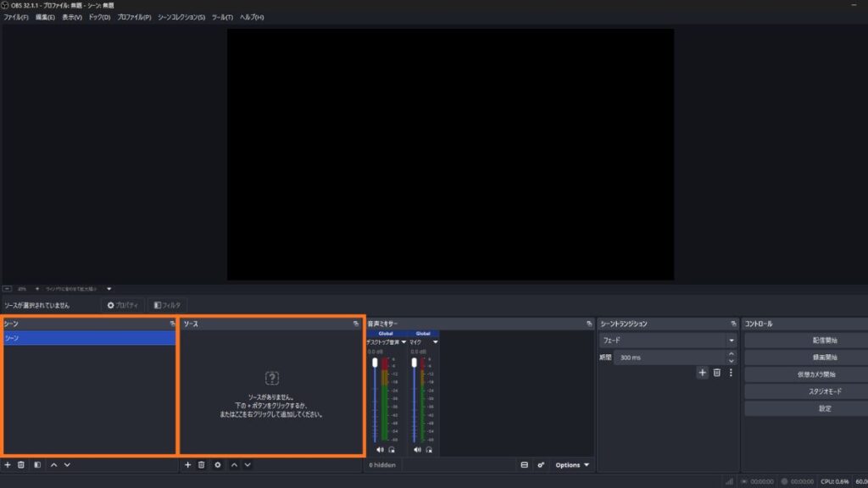Image resolution: width=868 pixels, height=488 pixels.
Task: Open the デスクトップ音声 channel dropdown arrow
Action: click(403, 342)
